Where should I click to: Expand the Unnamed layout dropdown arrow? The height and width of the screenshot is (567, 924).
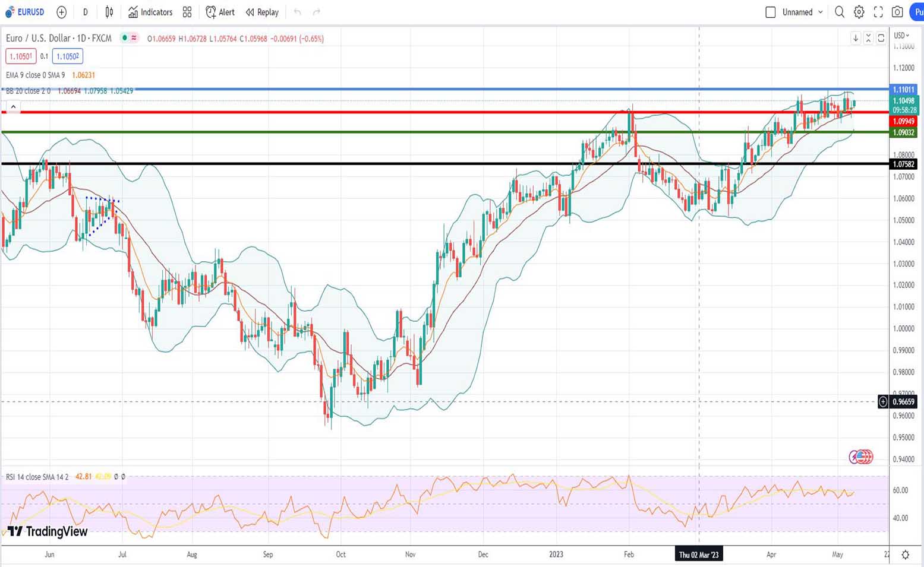(x=821, y=12)
